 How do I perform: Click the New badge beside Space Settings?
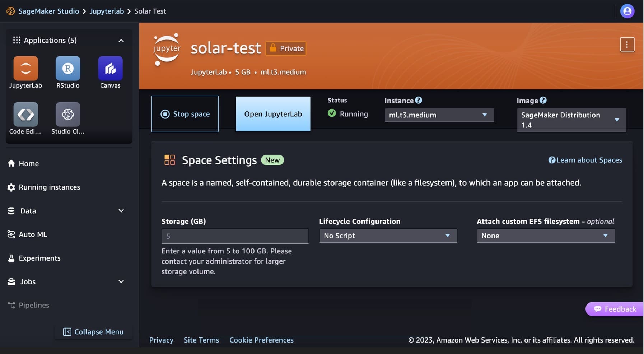(272, 160)
